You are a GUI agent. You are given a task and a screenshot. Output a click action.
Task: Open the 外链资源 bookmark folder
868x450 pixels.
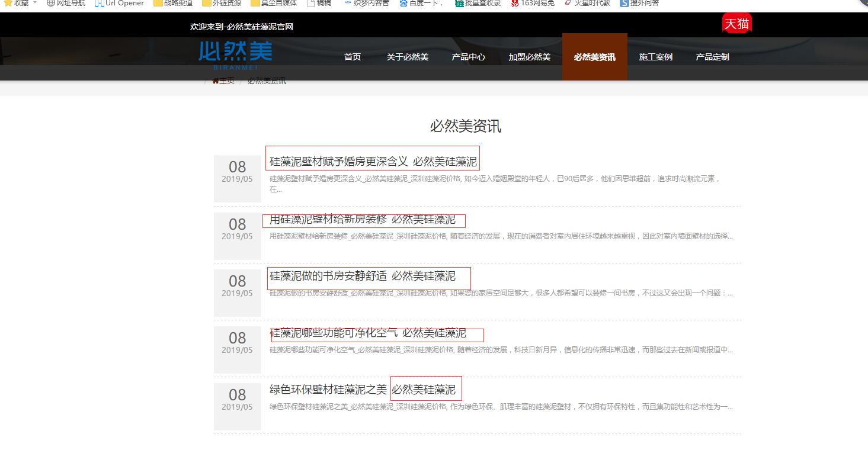coord(221,3)
